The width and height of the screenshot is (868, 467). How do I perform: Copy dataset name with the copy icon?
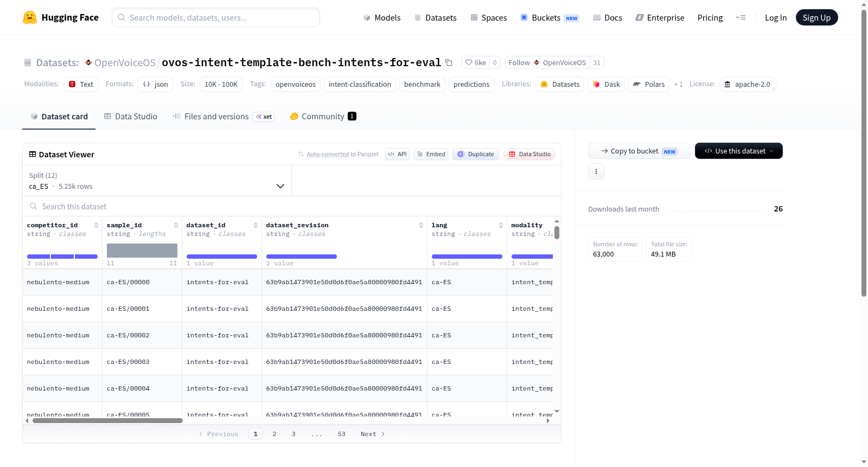click(x=449, y=62)
